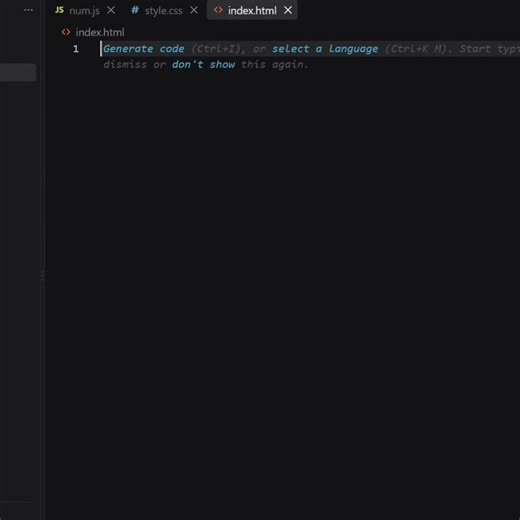The height and width of the screenshot is (520, 520).
Task: Click the hash icon on style.css tab
Action: coord(135,10)
